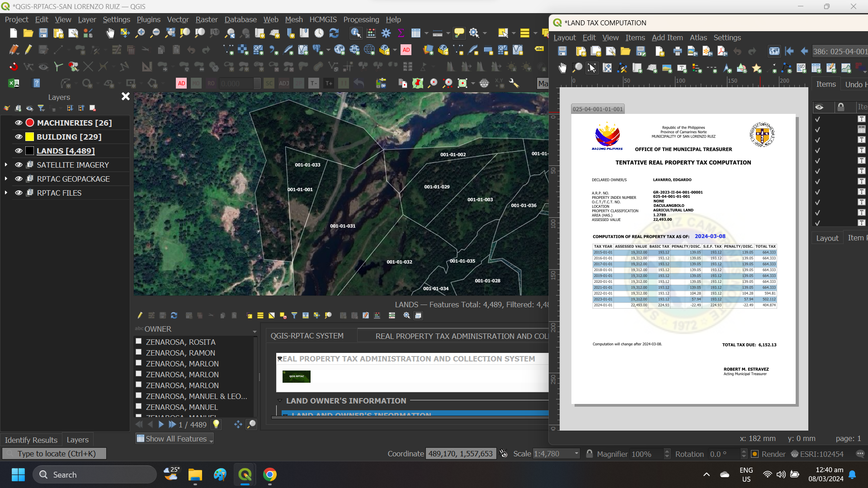
Task: Export the layout as PDF
Action: coord(722,51)
